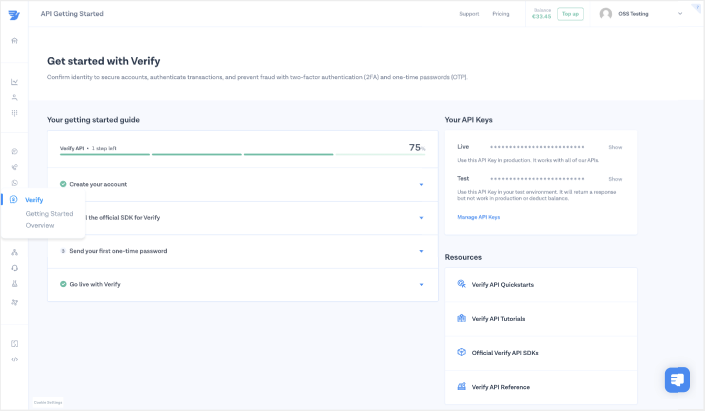The width and height of the screenshot is (705, 411).
Task: Open the home icon in the sidebar
Action: coord(14,41)
